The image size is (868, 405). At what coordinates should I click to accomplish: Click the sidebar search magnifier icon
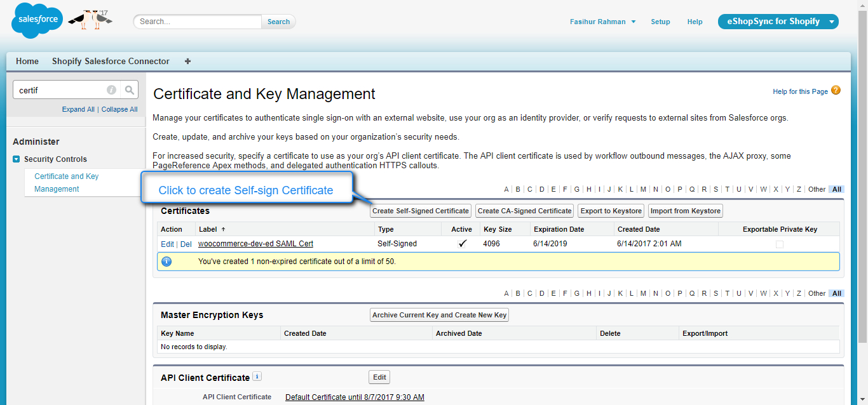129,90
